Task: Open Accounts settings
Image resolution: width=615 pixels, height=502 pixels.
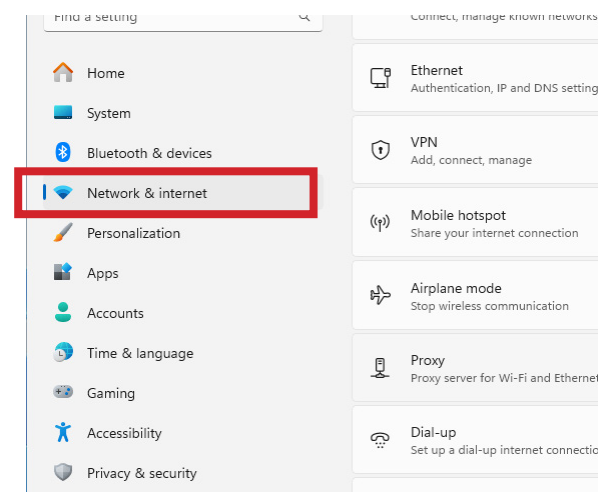Action: (x=182, y=313)
